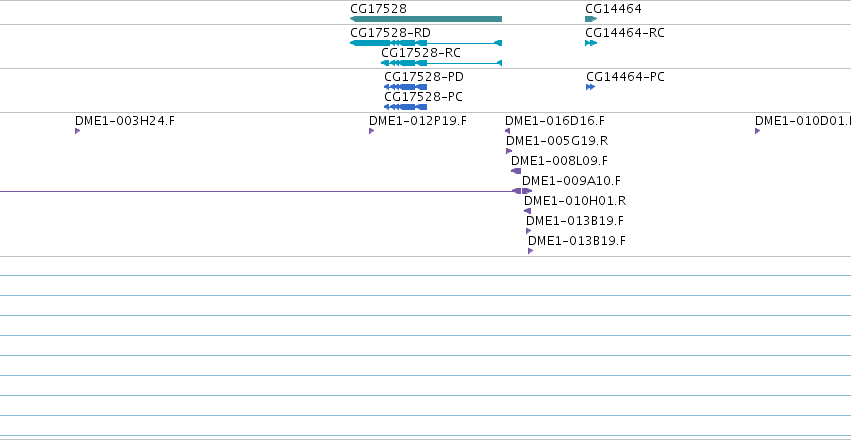Select the CG17528 gene span bar
Image resolution: width=851 pixels, height=440 pixels.
(x=426, y=19)
